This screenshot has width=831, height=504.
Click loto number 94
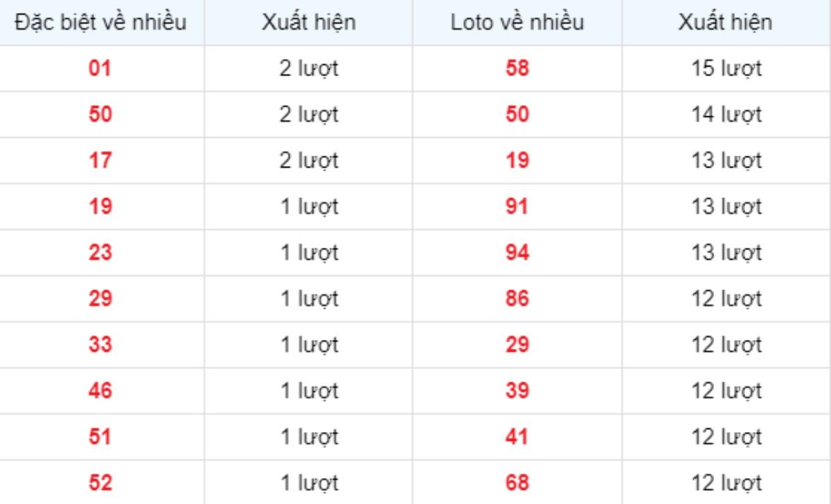(x=517, y=253)
